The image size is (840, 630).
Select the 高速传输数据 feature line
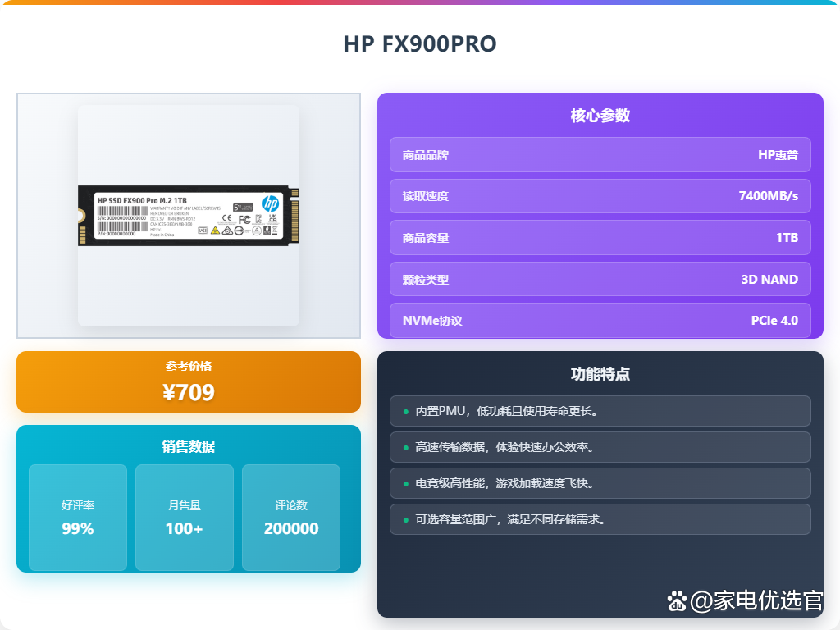(x=600, y=447)
